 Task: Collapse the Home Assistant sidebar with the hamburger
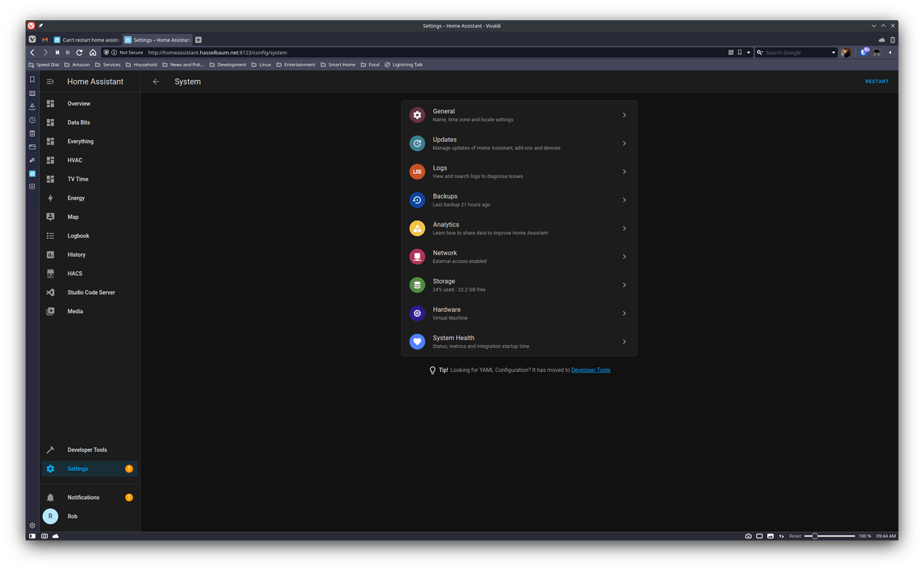(x=50, y=81)
